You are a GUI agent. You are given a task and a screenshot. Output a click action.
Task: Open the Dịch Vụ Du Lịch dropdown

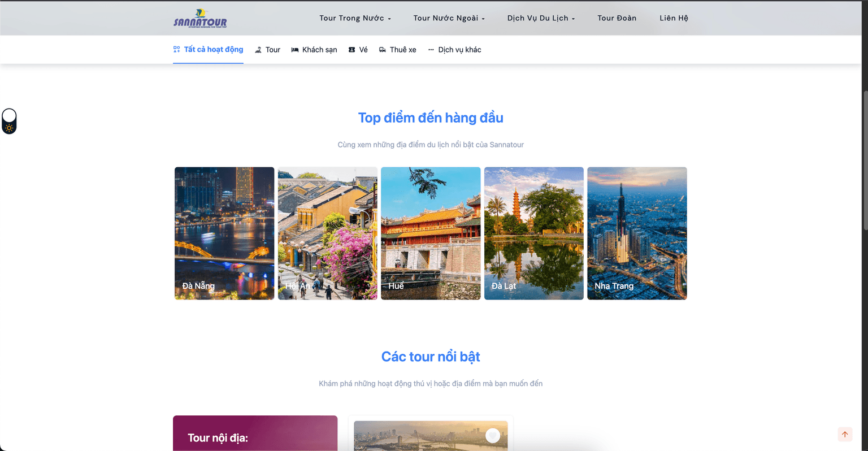[x=541, y=18]
